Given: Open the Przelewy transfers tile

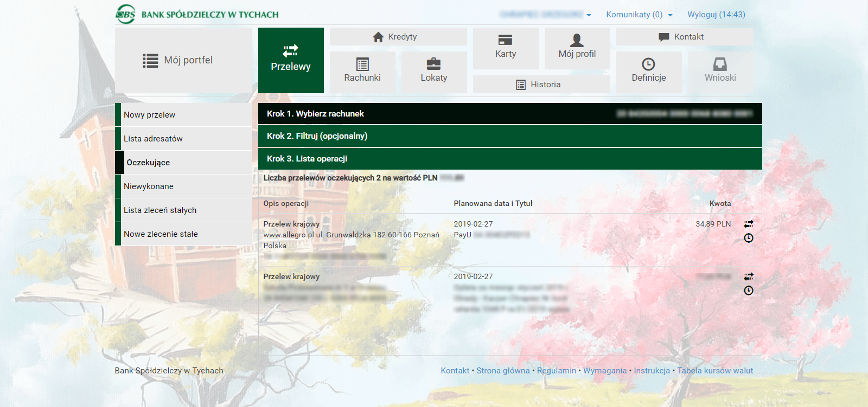Looking at the screenshot, I should click(x=291, y=60).
